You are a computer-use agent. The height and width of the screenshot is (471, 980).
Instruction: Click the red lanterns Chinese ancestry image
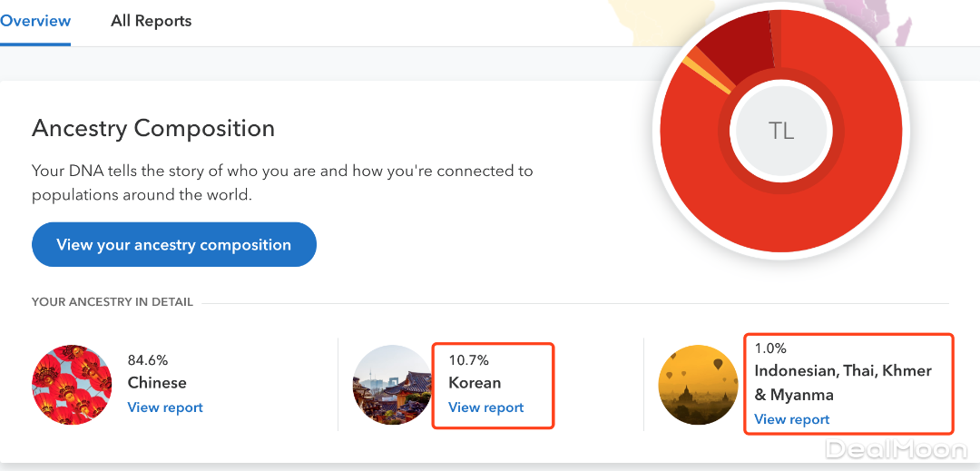pyautogui.click(x=72, y=385)
